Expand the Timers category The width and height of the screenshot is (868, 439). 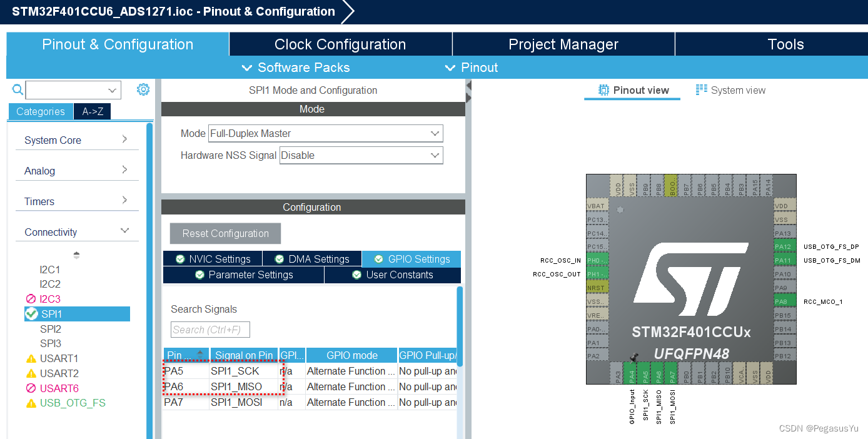(x=77, y=201)
